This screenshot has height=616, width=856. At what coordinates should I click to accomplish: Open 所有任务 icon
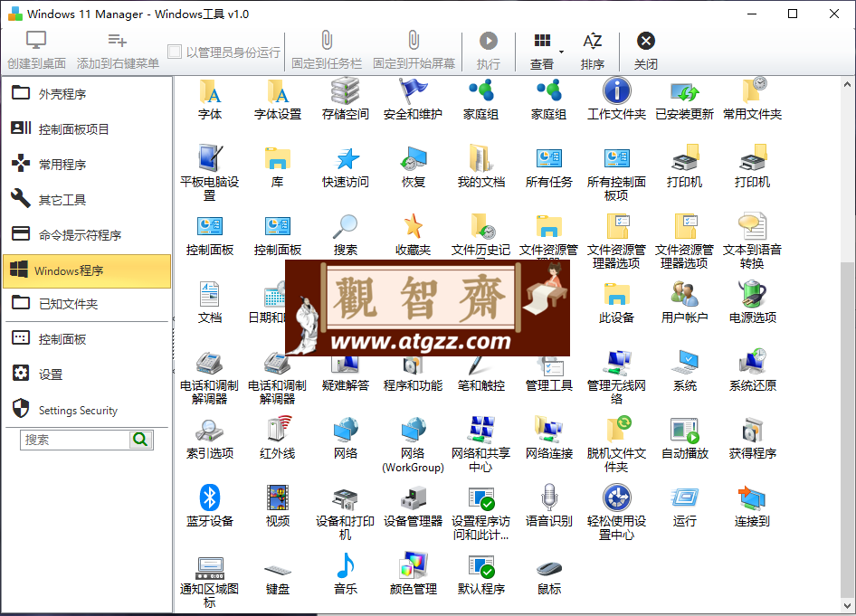tap(548, 167)
